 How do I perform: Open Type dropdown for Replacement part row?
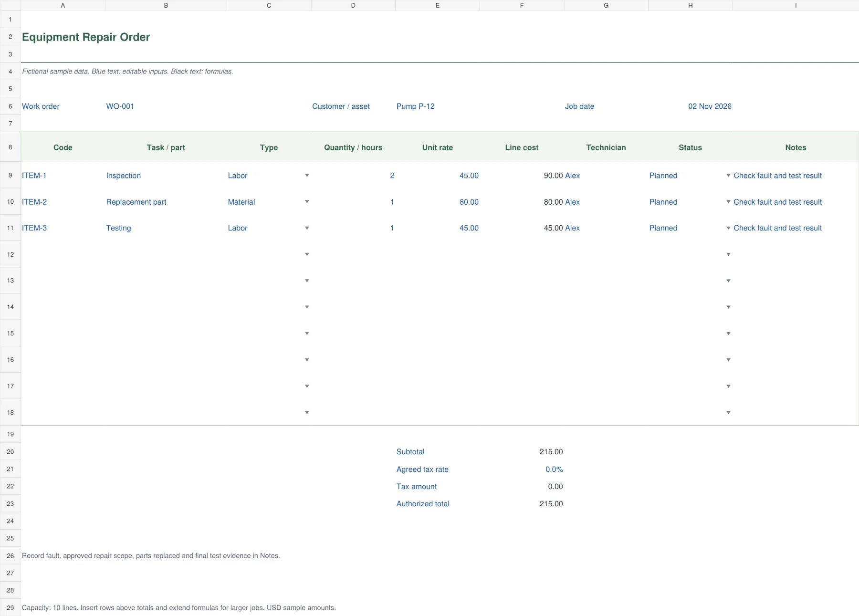[x=307, y=202]
